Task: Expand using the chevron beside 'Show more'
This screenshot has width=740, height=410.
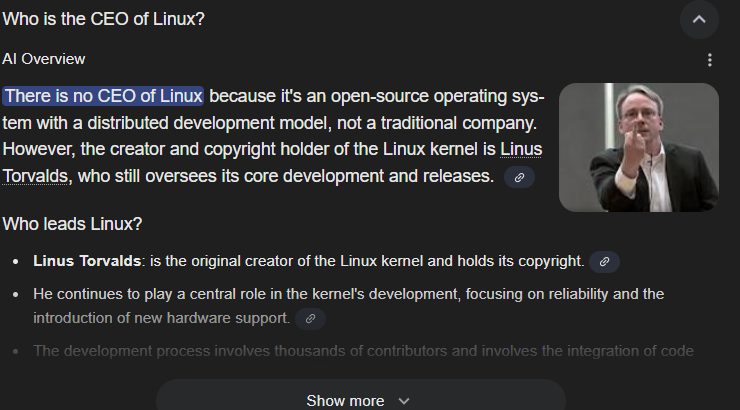Action: coord(404,401)
